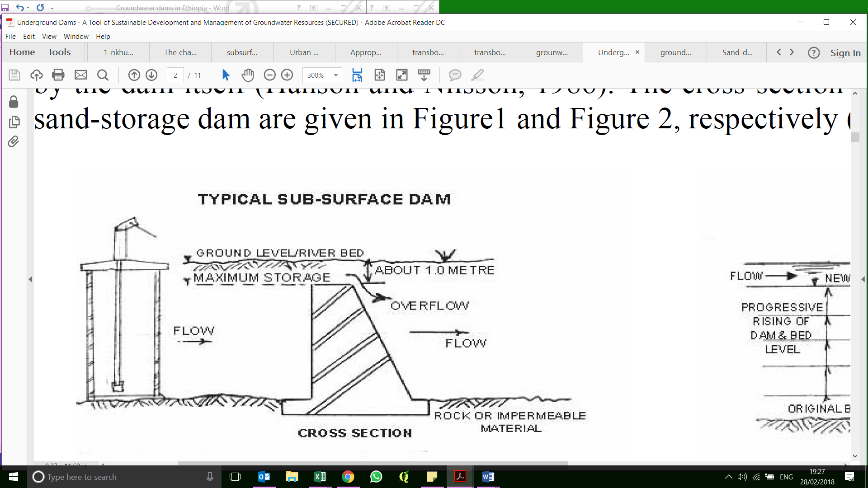This screenshot has height=488, width=868.
Task: Click the page number input field
Action: [175, 75]
